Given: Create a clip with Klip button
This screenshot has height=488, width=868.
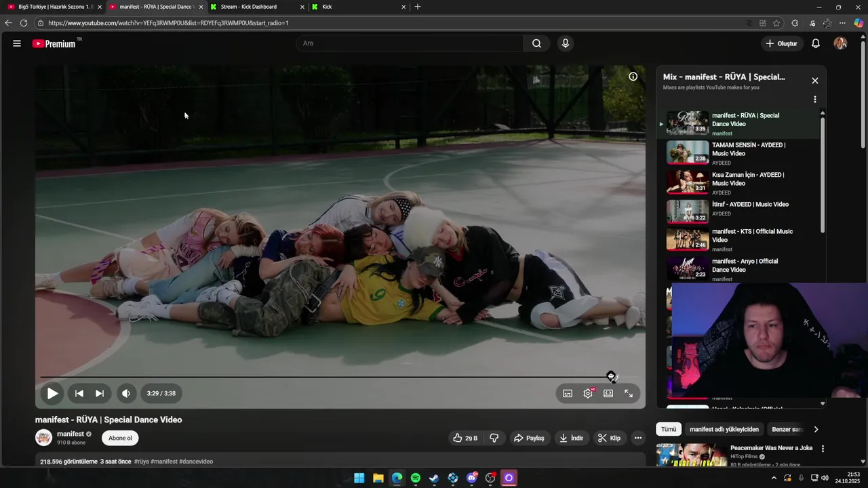Looking at the screenshot, I should click(609, 438).
